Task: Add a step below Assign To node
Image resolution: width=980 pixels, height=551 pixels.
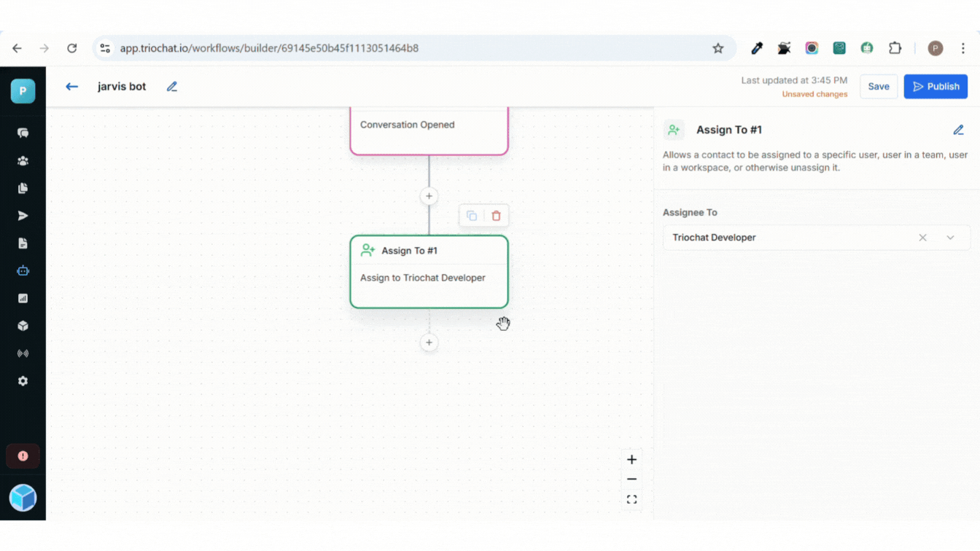Action: pos(429,343)
